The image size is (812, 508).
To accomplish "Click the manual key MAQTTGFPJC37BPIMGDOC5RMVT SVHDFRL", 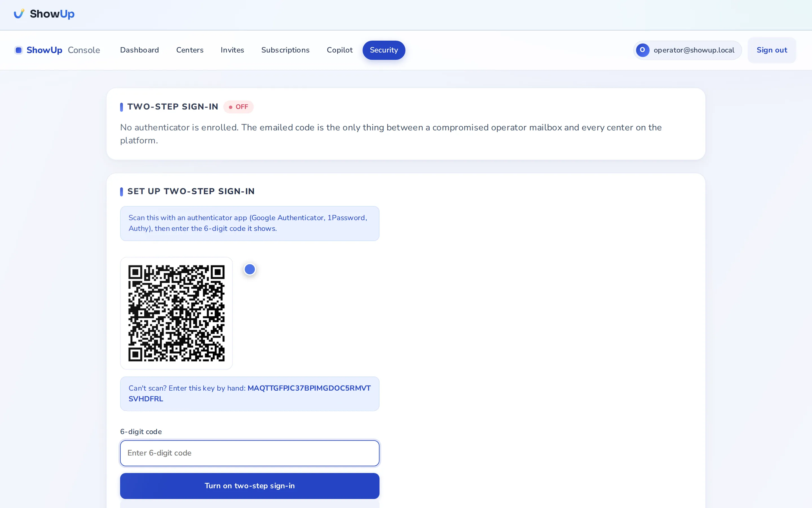I will coord(250,393).
